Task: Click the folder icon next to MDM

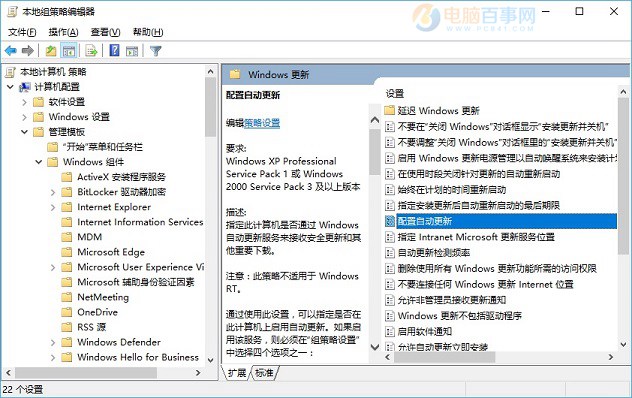Action: (x=67, y=237)
